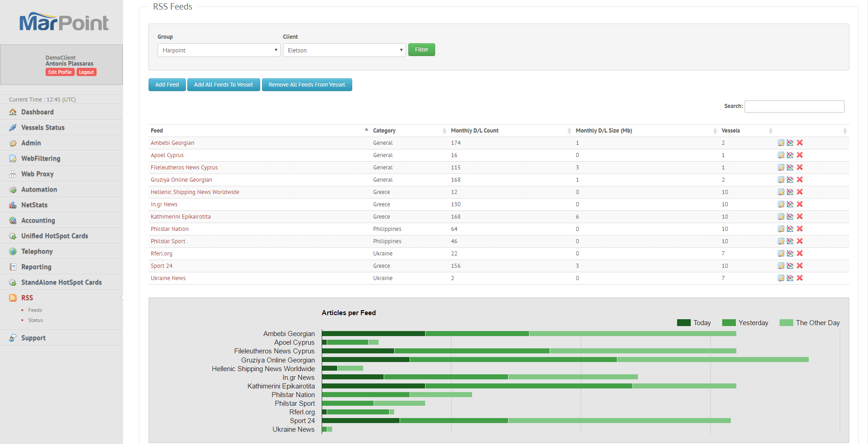Open Unified HotSpot Cards section
The image size is (868, 444).
(55, 236)
